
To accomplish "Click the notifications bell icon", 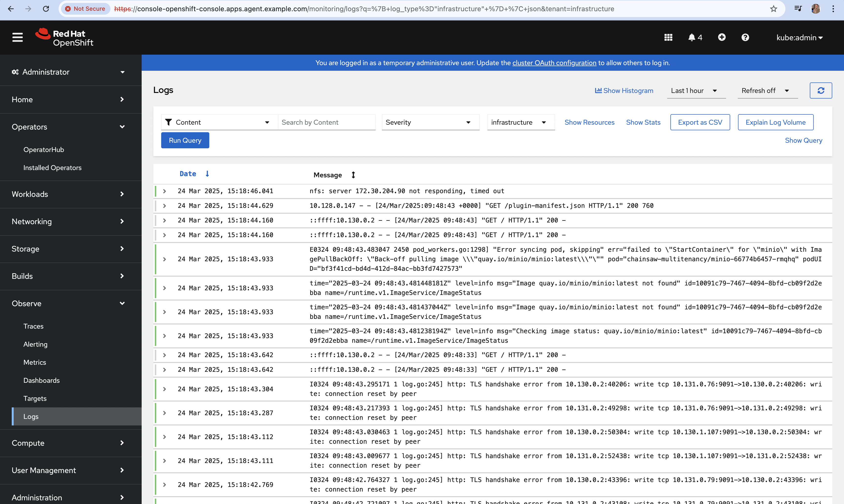I will [692, 37].
